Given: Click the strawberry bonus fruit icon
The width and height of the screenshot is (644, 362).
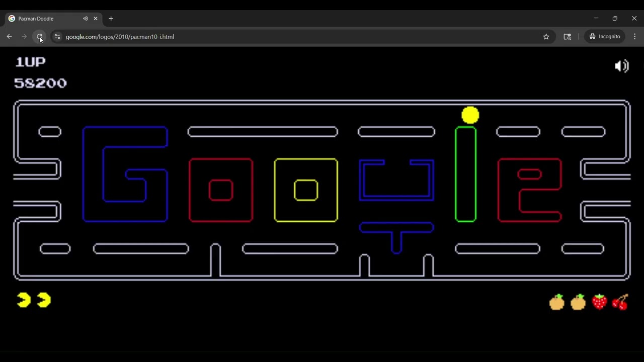Looking at the screenshot, I should click(x=599, y=302).
